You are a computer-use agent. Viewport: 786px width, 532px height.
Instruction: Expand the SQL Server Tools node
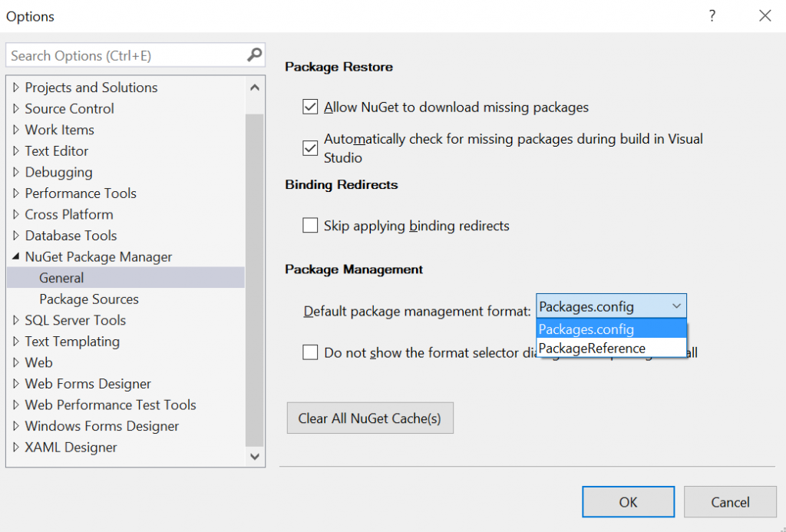pyautogui.click(x=16, y=320)
